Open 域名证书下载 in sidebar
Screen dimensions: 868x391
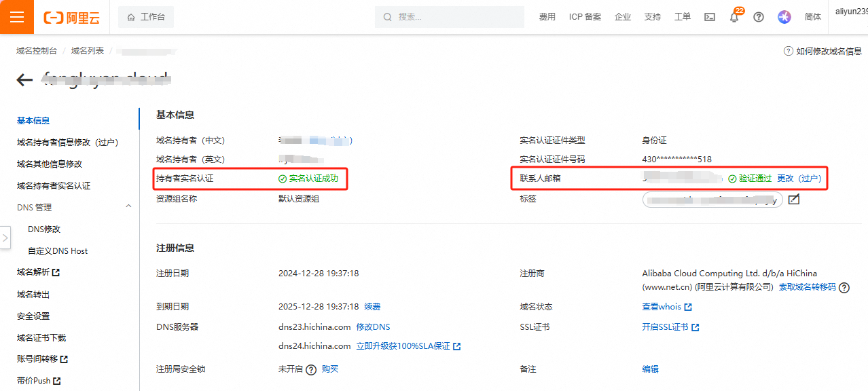[x=41, y=337]
